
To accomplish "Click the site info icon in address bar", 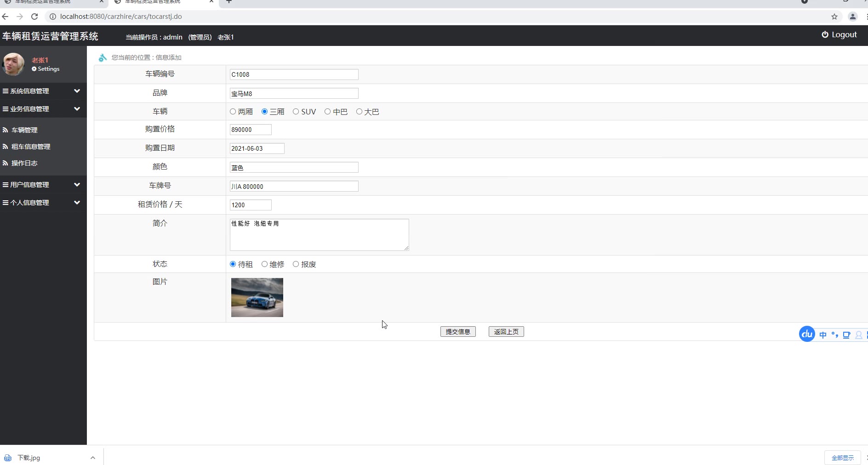I will tap(52, 17).
